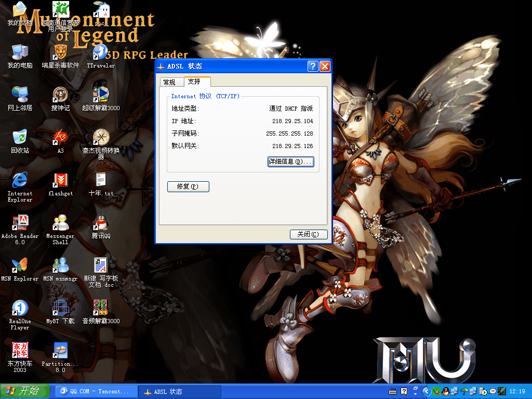Select the MSN msnmsgr desktop shortcut
532x399 pixels.
pos(60,270)
